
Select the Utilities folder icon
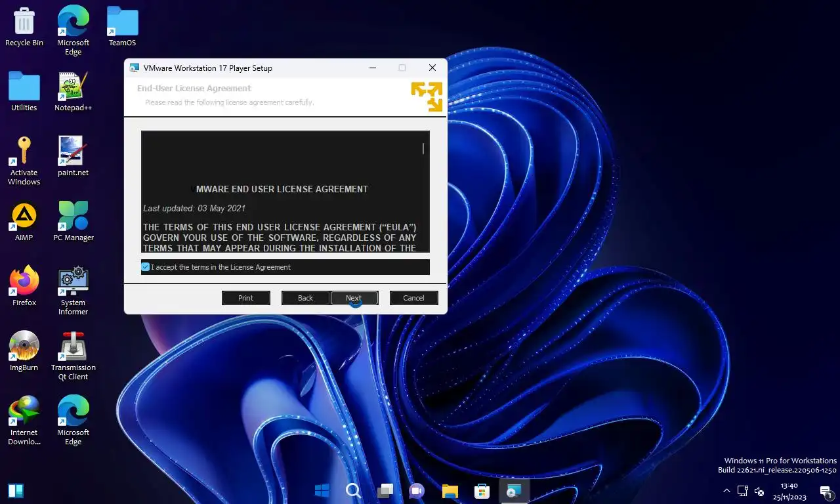coord(24,92)
